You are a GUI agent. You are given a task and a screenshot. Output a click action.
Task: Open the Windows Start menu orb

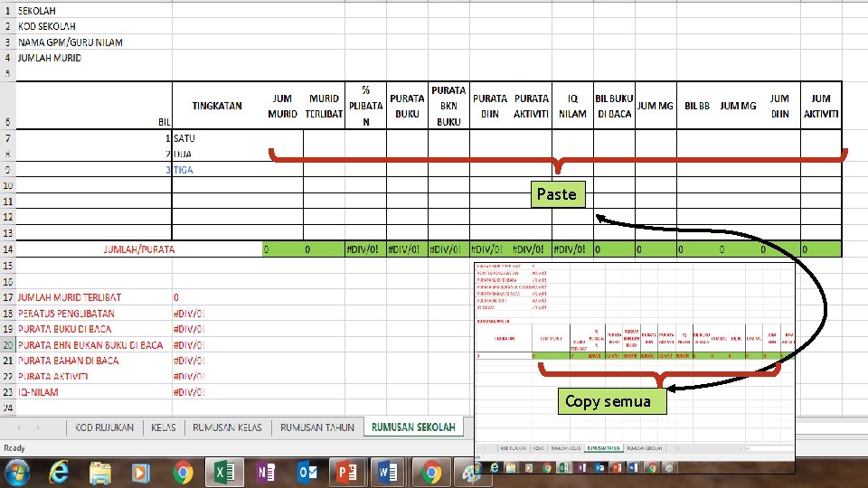16,473
